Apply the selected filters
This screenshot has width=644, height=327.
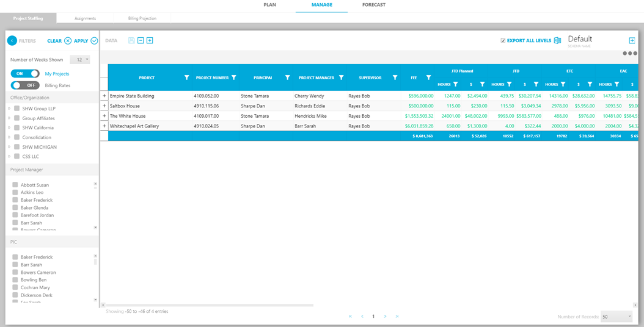point(86,41)
